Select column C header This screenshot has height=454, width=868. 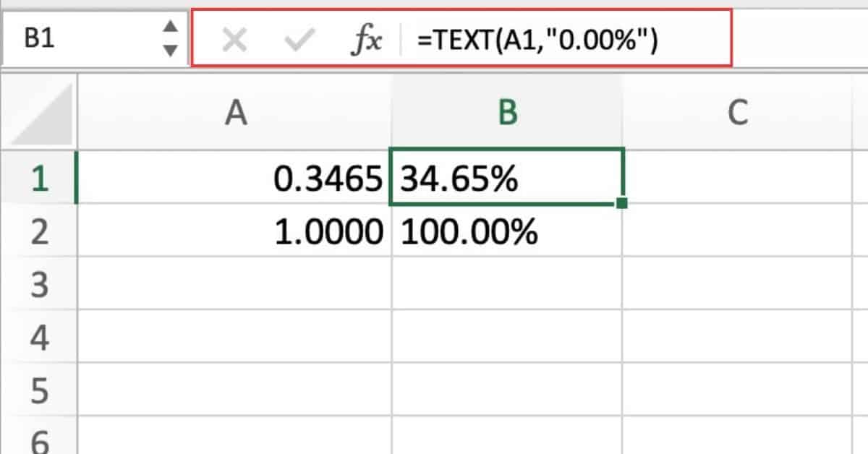(x=736, y=113)
